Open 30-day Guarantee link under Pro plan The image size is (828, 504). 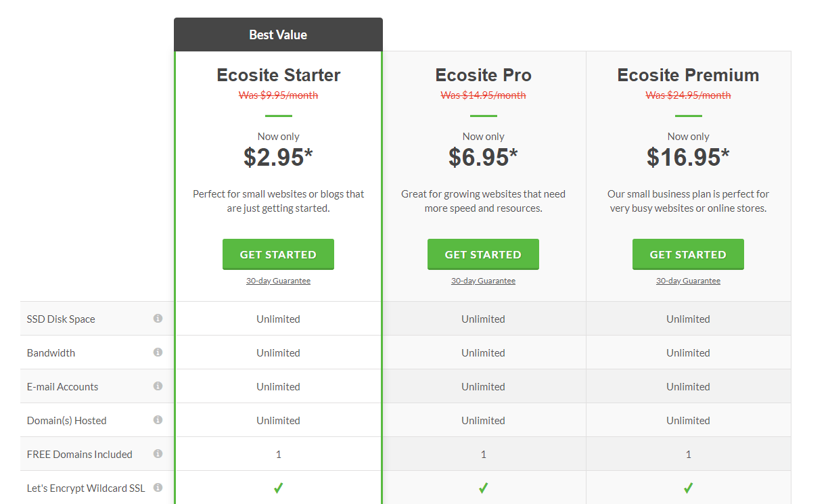point(483,281)
